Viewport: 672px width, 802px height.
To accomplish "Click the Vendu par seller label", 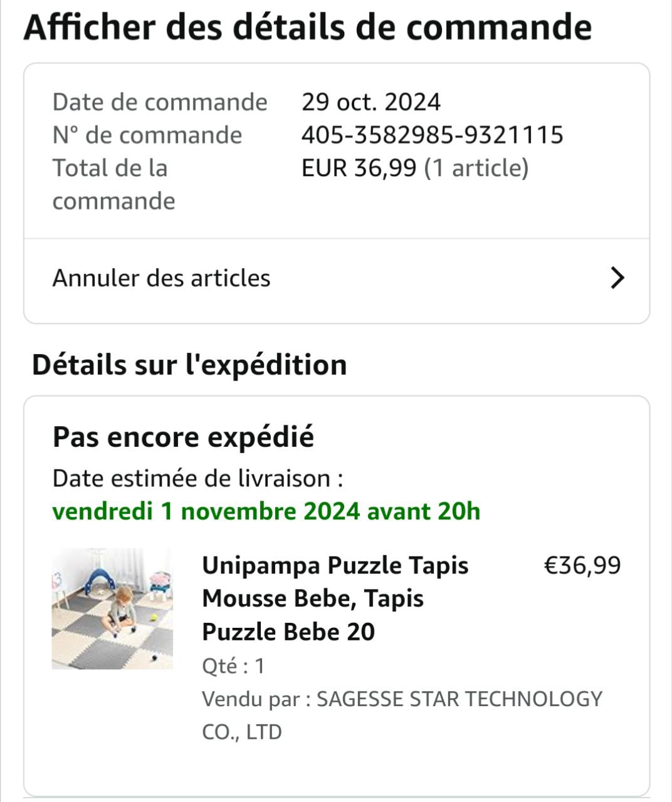I will click(256, 699).
